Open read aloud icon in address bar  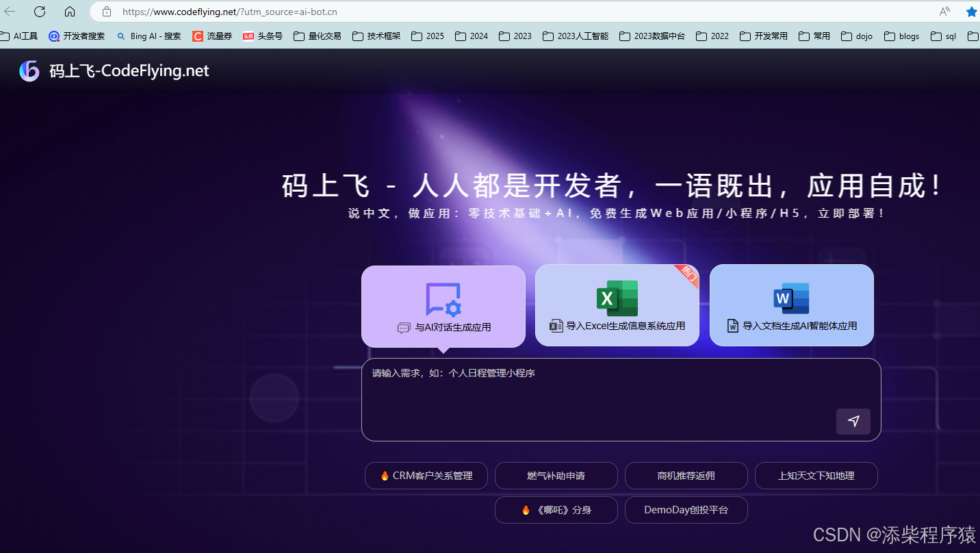click(x=944, y=12)
